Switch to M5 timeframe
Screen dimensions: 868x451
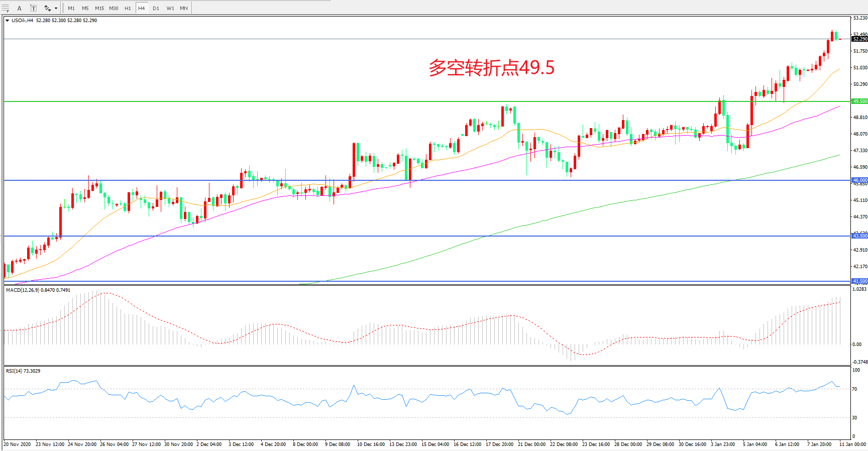click(85, 8)
